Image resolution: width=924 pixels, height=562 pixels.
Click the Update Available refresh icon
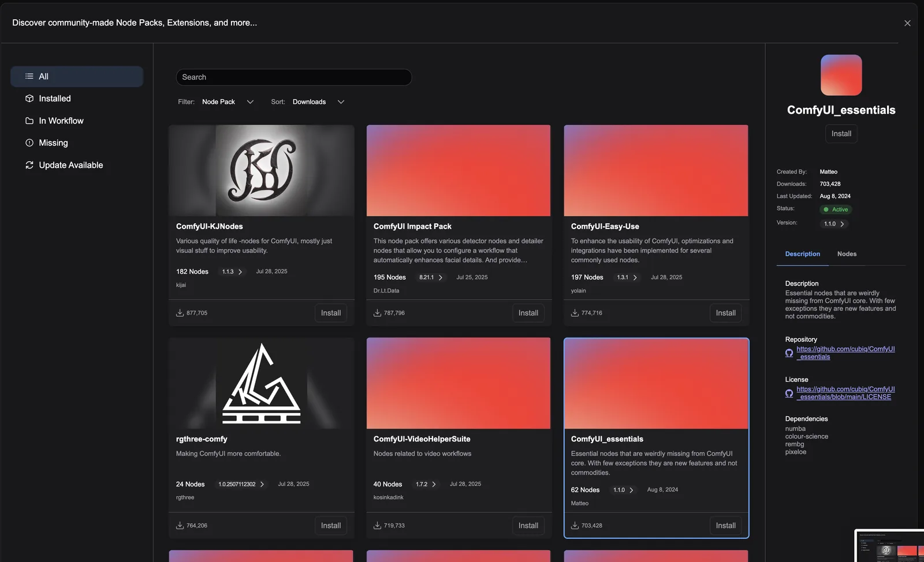(x=29, y=165)
